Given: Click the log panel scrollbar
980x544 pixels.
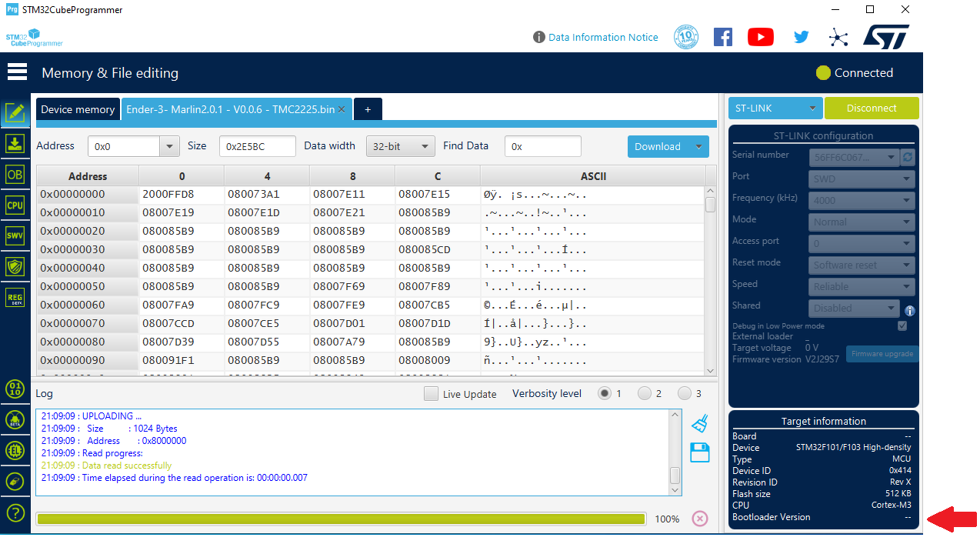Looking at the screenshot, I should click(675, 452).
